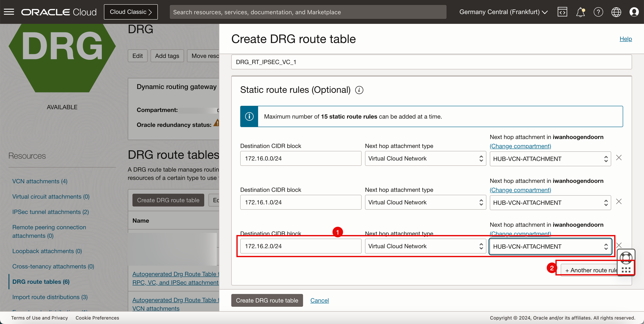Click the Cloud Shell terminal icon
The image size is (644, 324).
563,11
